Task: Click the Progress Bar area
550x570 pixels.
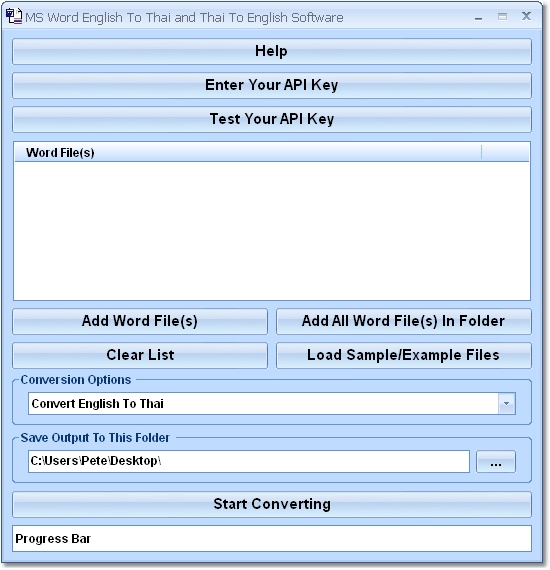Action: (x=272, y=538)
